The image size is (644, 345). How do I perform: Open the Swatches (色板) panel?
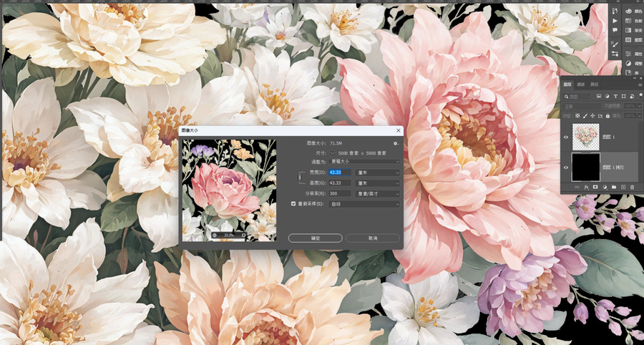click(633, 21)
